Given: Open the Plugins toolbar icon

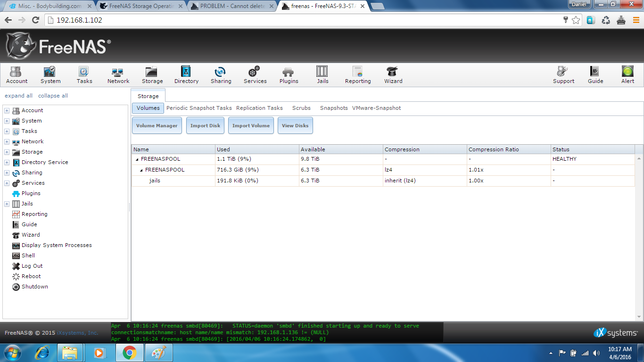Looking at the screenshot, I should coord(289,75).
